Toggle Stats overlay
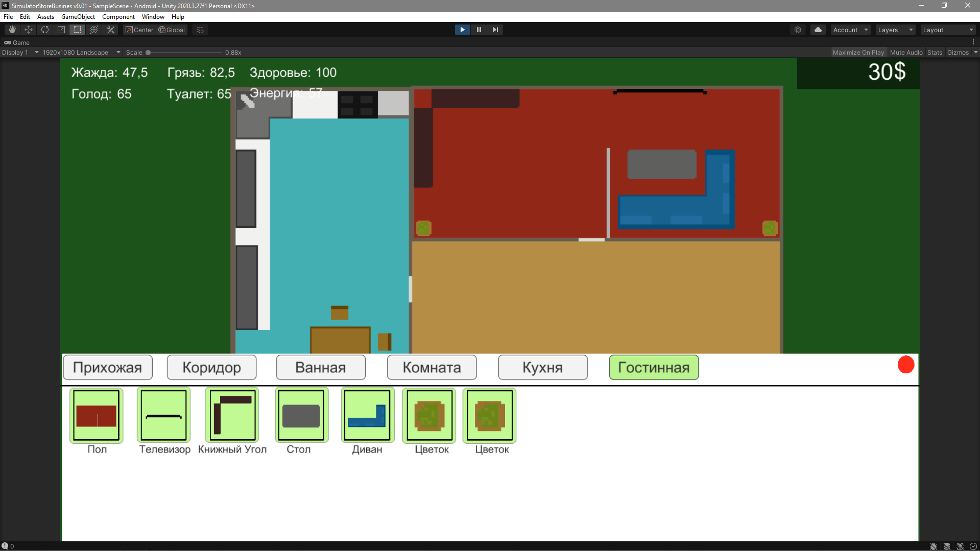The image size is (980, 551). click(935, 52)
